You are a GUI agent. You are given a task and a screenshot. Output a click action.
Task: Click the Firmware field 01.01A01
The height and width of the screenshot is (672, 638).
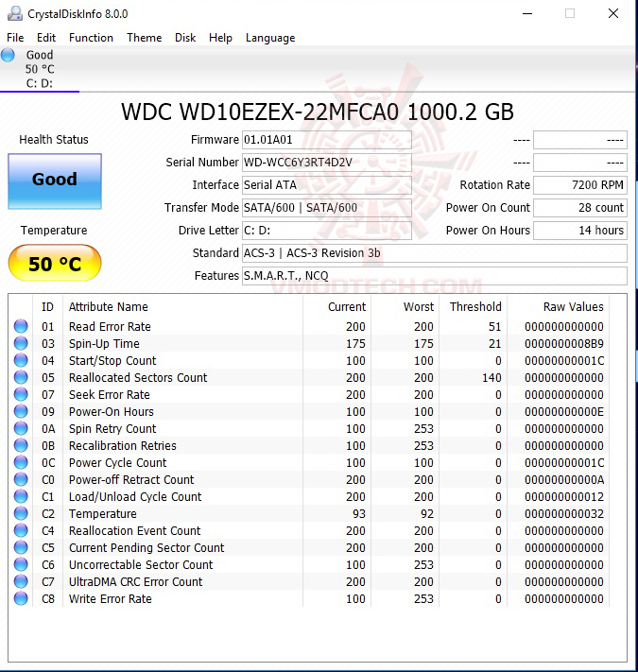coord(327,140)
